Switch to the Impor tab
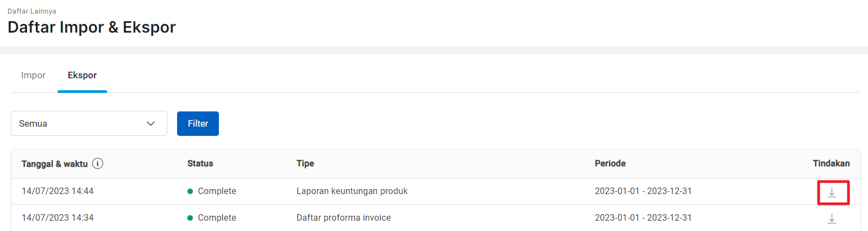 33,75
